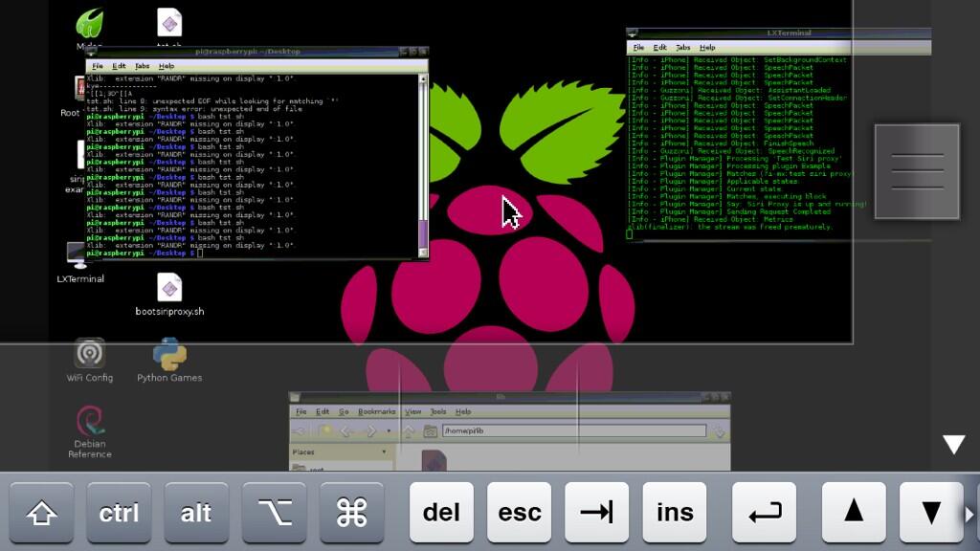This screenshot has height=551, width=980.
Task: Open the Places dropdown in the file manager sidebar
Action: pos(384,452)
